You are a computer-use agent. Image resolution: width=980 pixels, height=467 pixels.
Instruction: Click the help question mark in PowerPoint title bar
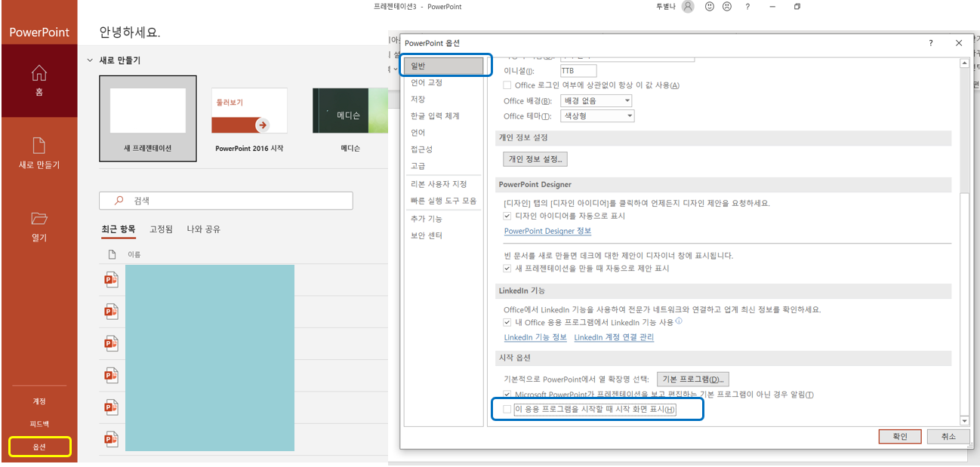(x=747, y=6)
